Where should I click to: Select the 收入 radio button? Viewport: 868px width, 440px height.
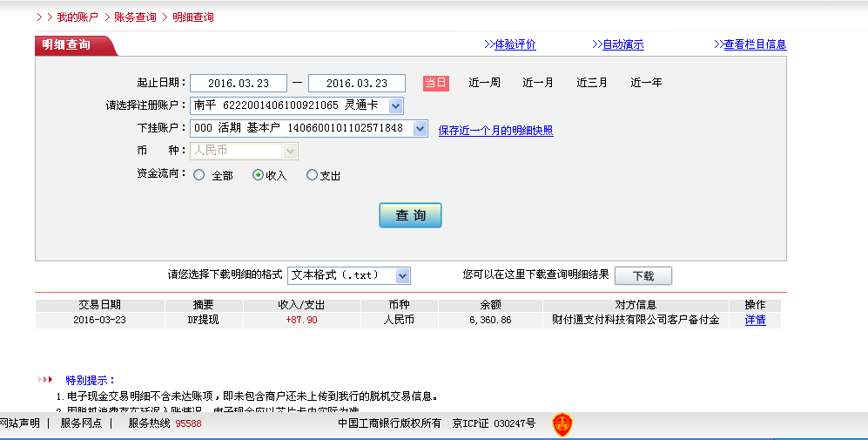pos(258,175)
